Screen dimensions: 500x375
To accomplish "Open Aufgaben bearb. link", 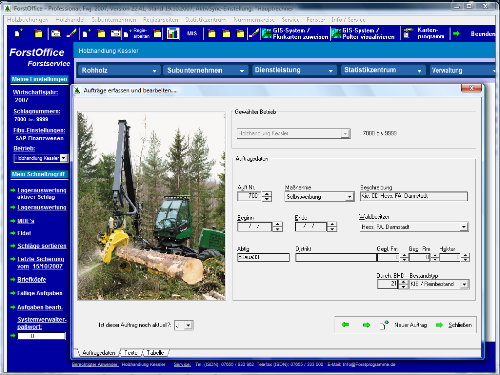I will pos(40,307).
